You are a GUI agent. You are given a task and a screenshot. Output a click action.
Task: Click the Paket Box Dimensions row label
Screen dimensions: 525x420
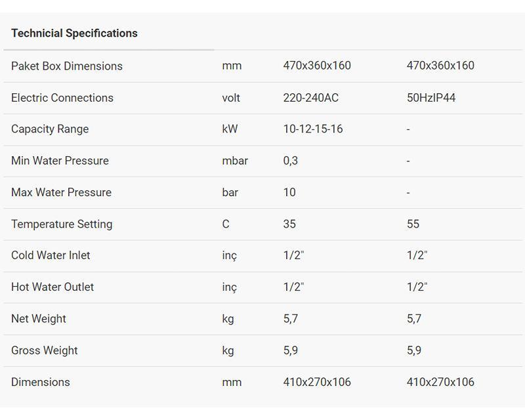pos(67,66)
